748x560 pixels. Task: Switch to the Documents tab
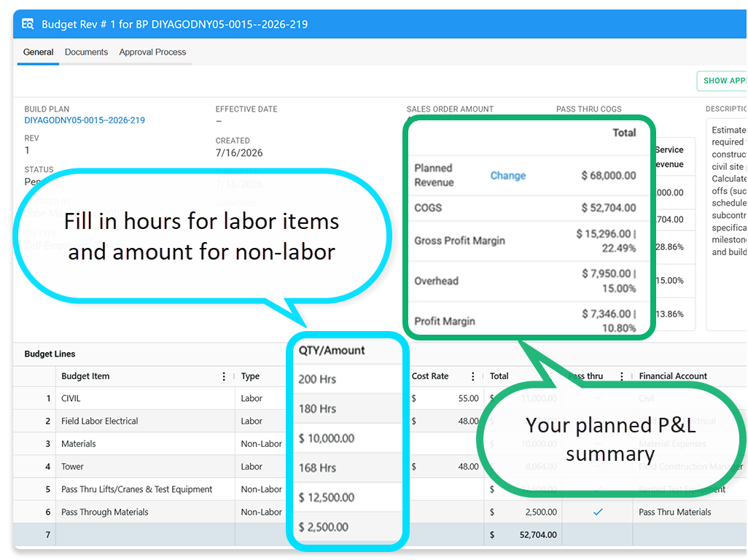point(86,52)
